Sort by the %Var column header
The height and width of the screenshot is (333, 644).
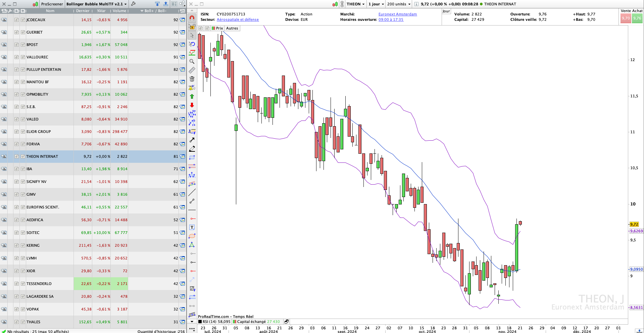pos(101,11)
